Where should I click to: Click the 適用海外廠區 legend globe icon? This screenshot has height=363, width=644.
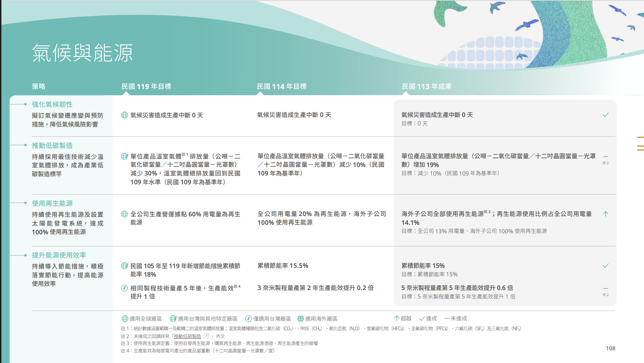(x=300, y=319)
